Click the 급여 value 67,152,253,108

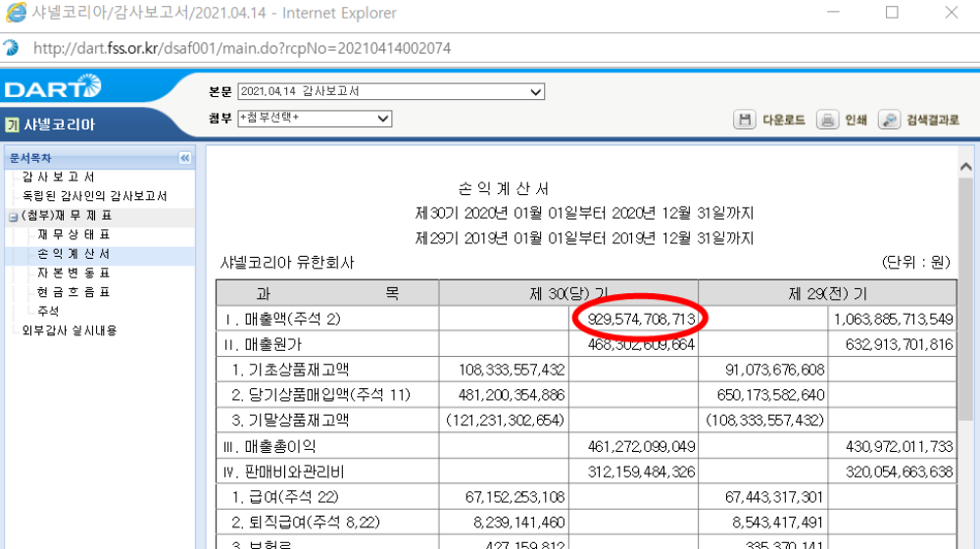pyautogui.click(x=515, y=497)
